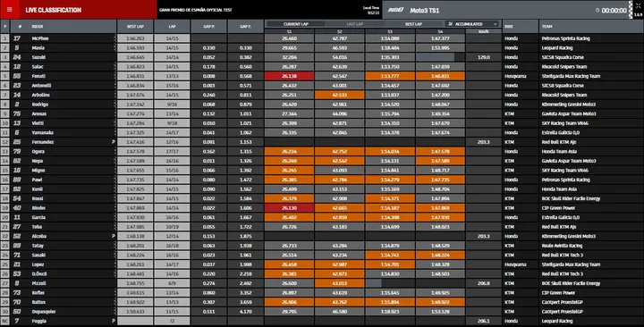The width and height of the screenshot is (644, 327).
Task: Click Vietti's lap count 9/18
Action: (172, 123)
